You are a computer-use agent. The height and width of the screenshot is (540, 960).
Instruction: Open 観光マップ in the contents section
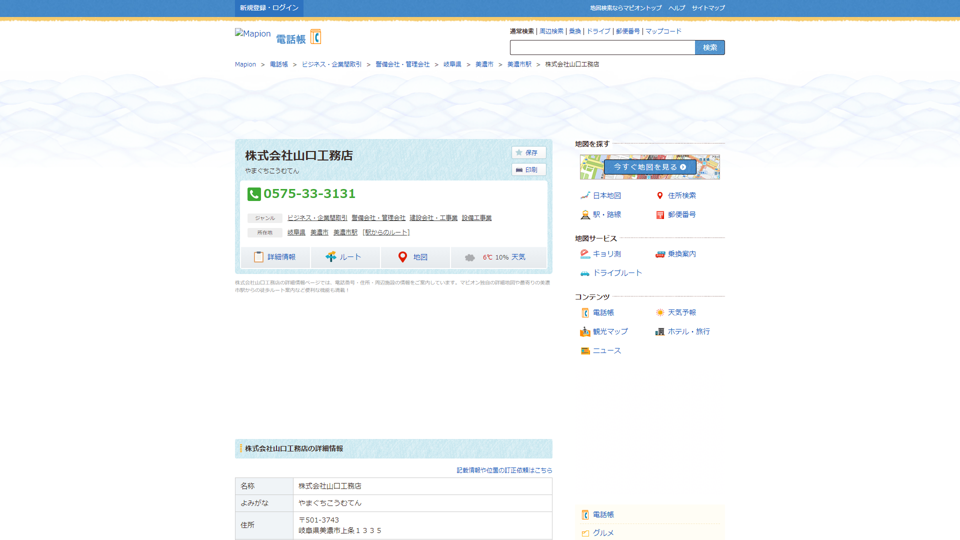click(x=609, y=332)
